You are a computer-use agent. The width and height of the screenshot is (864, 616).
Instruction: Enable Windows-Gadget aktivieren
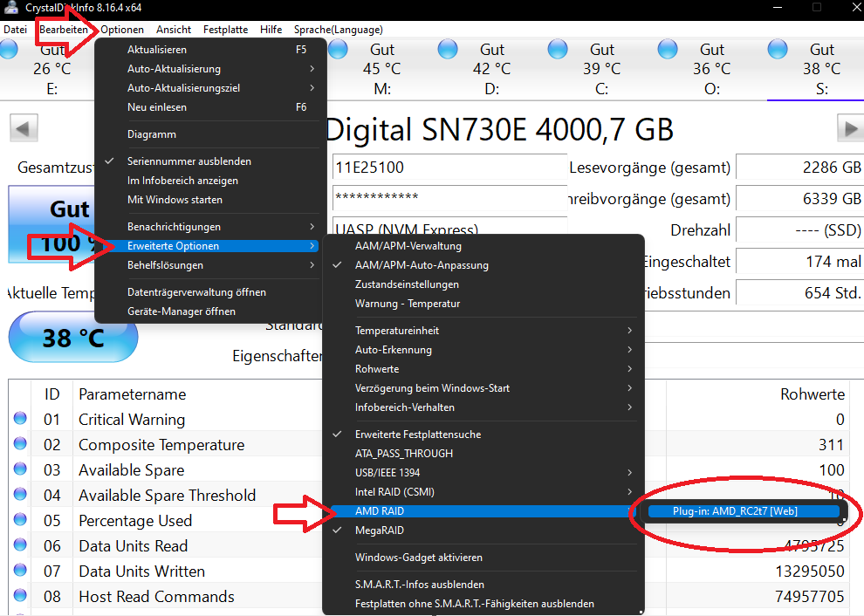point(483,557)
